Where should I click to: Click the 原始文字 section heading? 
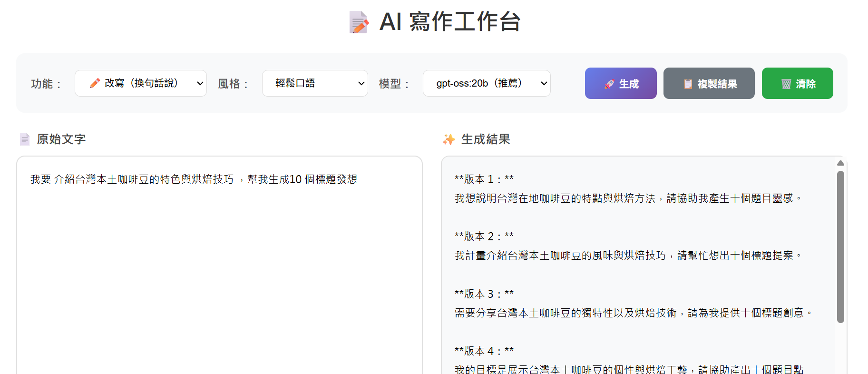61,139
